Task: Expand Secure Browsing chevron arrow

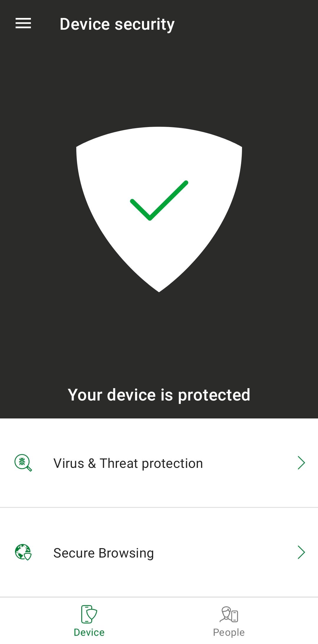Action: pos(301,552)
